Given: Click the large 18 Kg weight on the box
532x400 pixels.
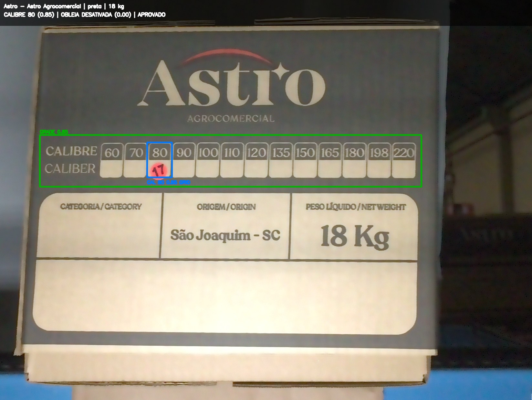Looking at the screenshot, I should (355, 237).
